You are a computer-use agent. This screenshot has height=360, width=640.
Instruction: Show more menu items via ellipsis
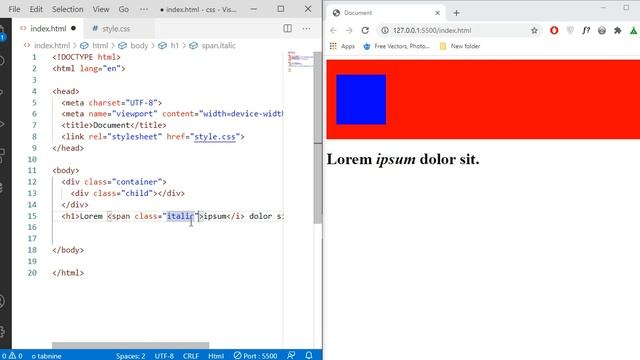(x=144, y=9)
